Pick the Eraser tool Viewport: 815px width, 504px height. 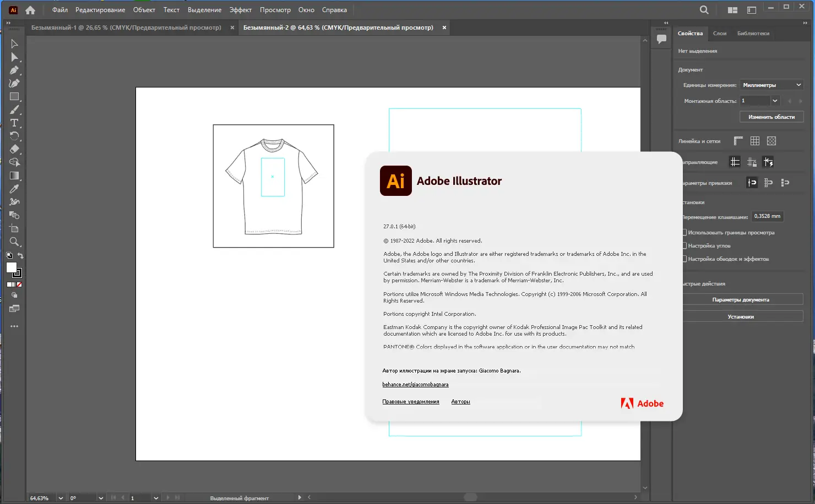click(14, 149)
